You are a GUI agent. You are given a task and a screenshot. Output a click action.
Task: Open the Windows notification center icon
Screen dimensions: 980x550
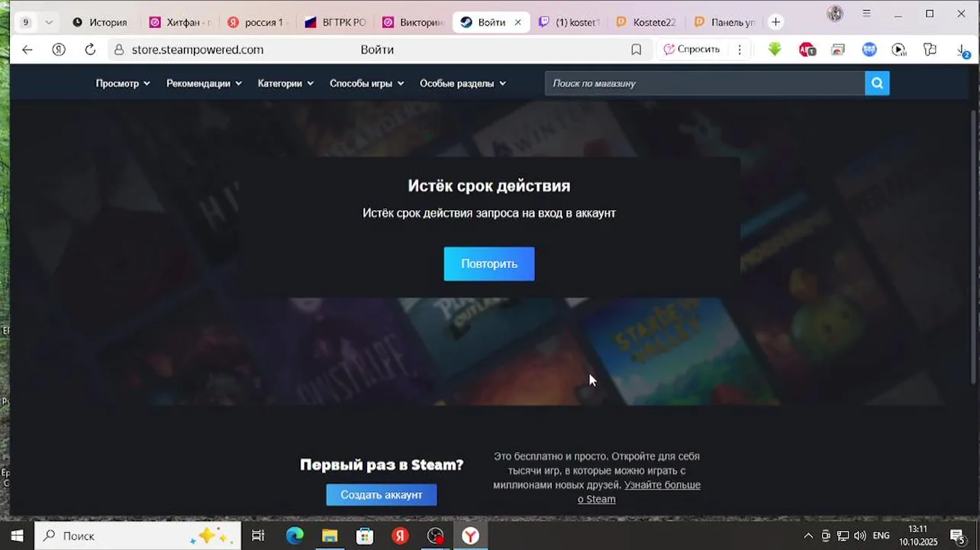tap(957, 535)
